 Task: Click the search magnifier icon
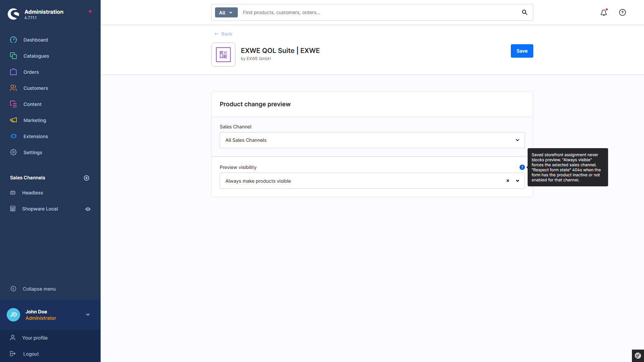525,12
